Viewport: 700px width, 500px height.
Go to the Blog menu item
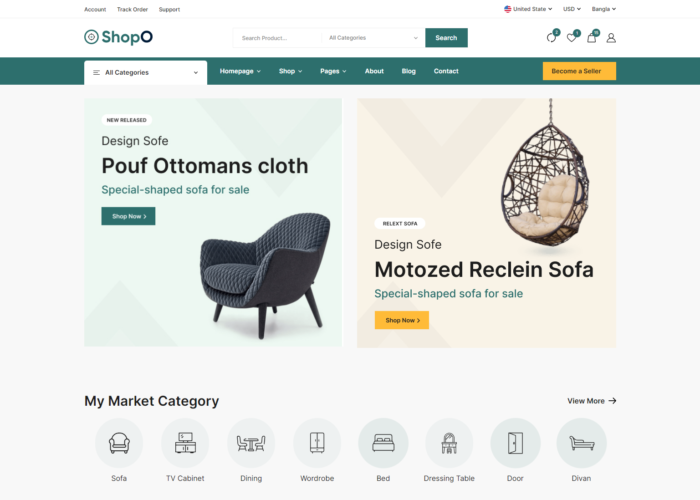coord(408,71)
